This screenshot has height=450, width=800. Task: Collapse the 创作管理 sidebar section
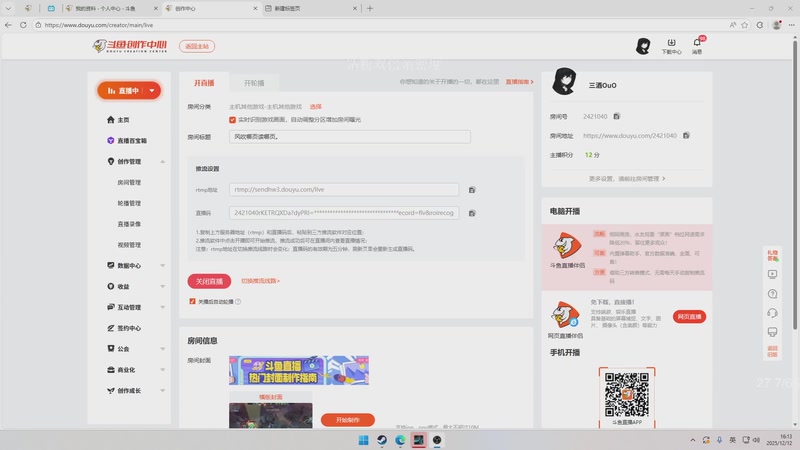[x=163, y=162]
